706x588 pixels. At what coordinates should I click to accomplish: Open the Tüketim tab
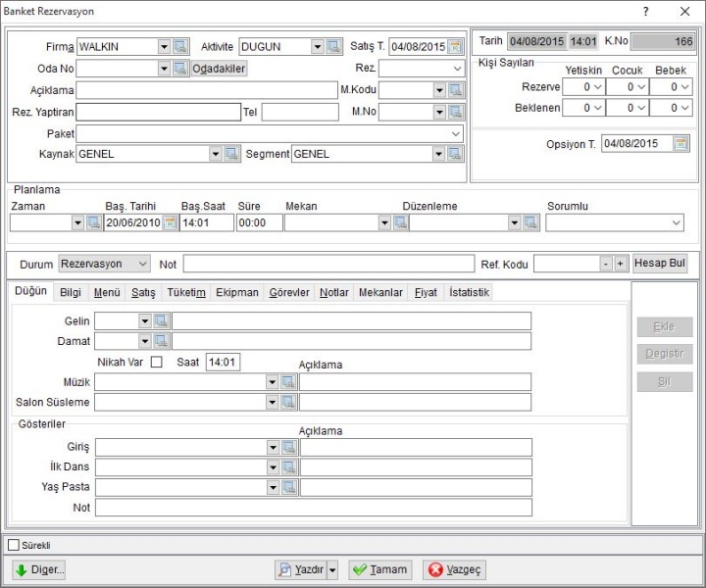[186, 292]
